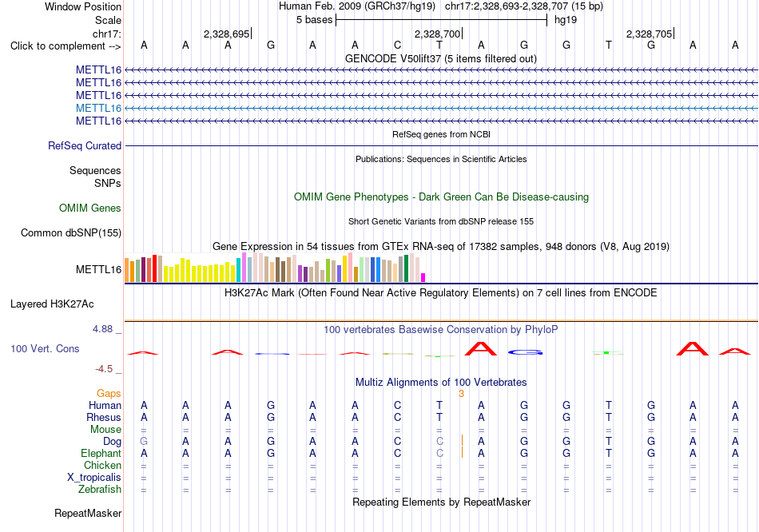Click the PhyloP Basewise Conservation title
The width and height of the screenshot is (759, 532).
[x=441, y=330]
